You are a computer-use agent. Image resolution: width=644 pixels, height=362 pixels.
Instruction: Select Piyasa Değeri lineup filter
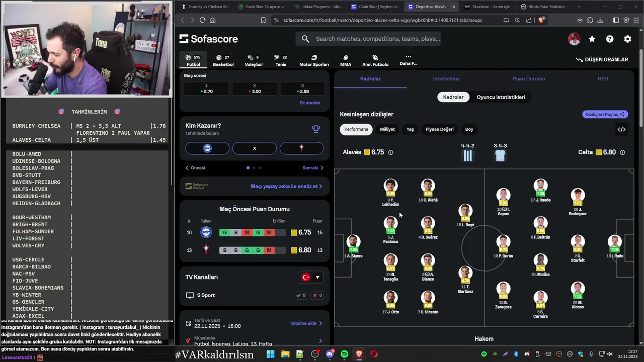click(439, 129)
